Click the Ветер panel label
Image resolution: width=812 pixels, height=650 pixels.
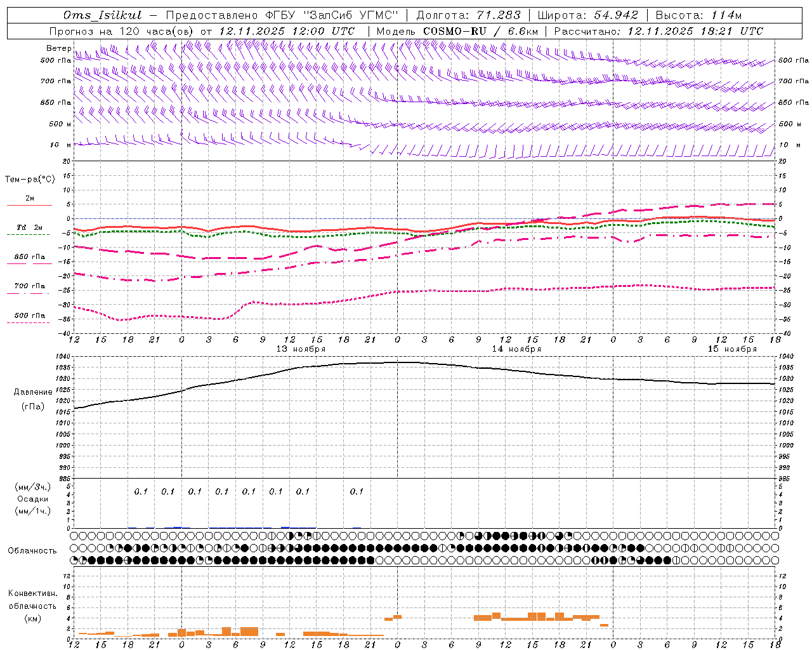pos(58,48)
